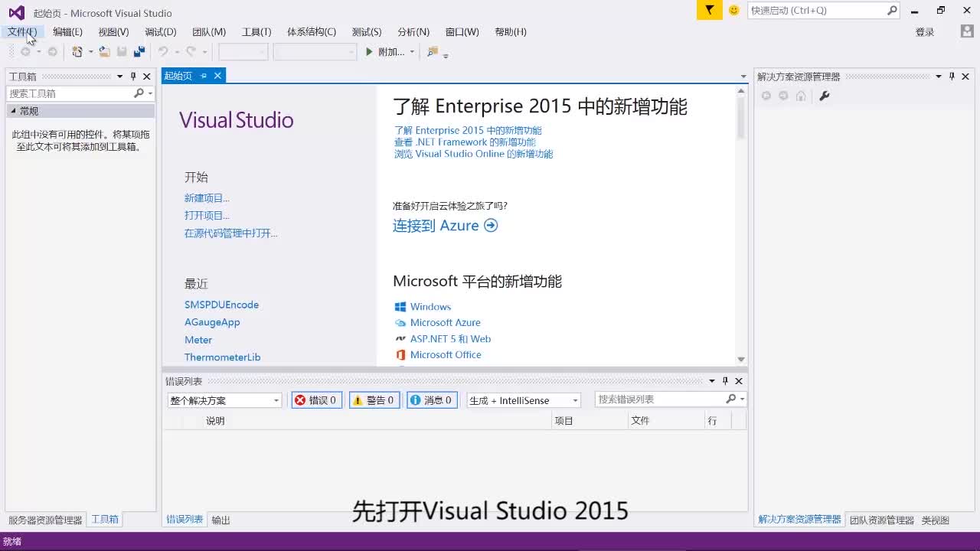This screenshot has height=551, width=980.
Task: Click the Undo toolbar icon
Action: tap(162, 52)
